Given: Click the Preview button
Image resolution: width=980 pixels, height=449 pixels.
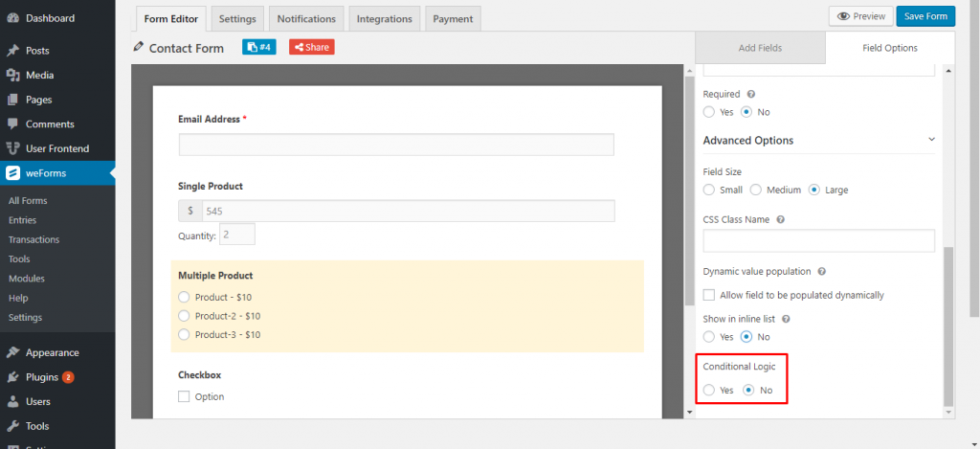Looking at the screenshot, I should 860,16.
